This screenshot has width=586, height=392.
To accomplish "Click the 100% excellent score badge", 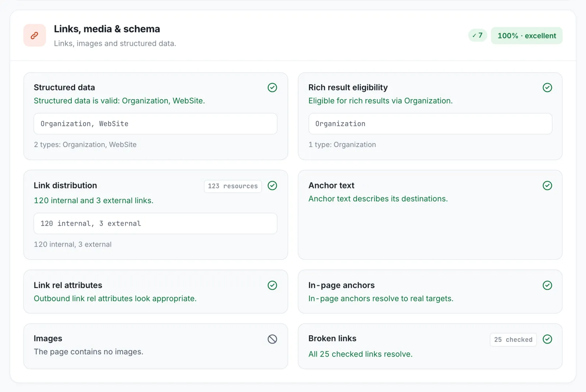I will (527, 36).
